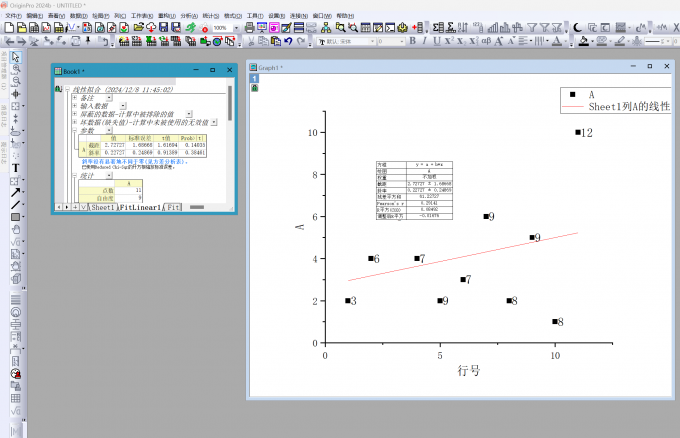This screenshot has width=680, height=438.
Task: Select the line drawing tool
Action: pos(16,205)
